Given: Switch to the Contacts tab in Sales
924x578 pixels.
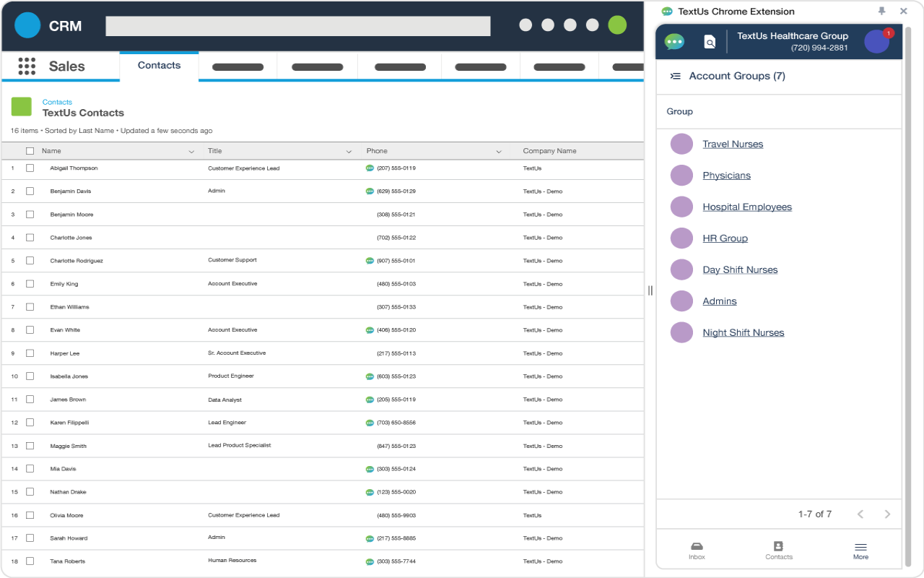Looking at the screenshot, I should [x=159, y=66].
